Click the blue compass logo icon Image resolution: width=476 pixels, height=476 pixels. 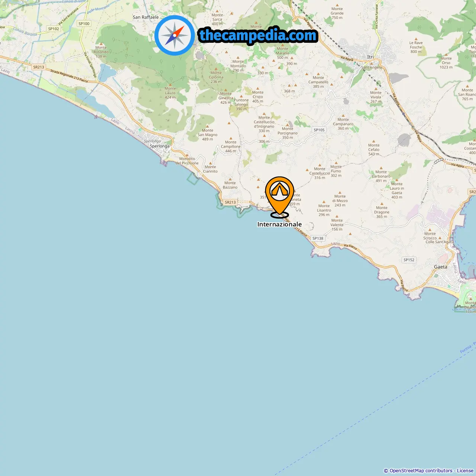(175, 35)
